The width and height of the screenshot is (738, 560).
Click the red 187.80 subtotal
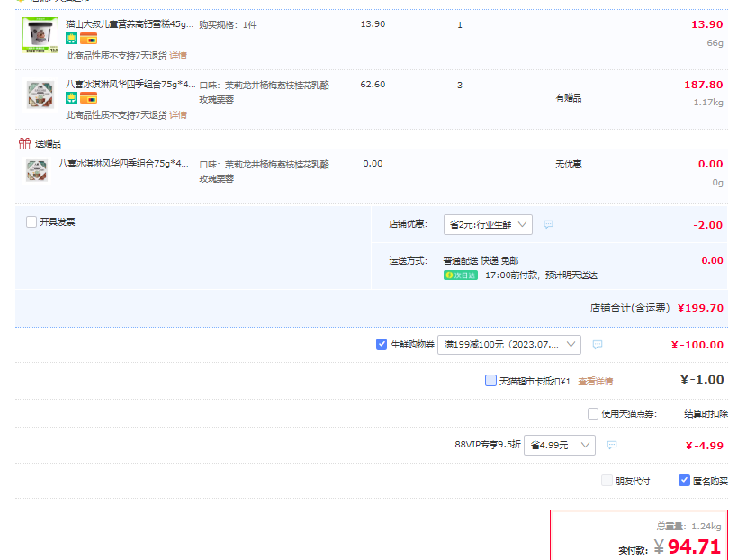pyautogui.click(x=704, y=85)
